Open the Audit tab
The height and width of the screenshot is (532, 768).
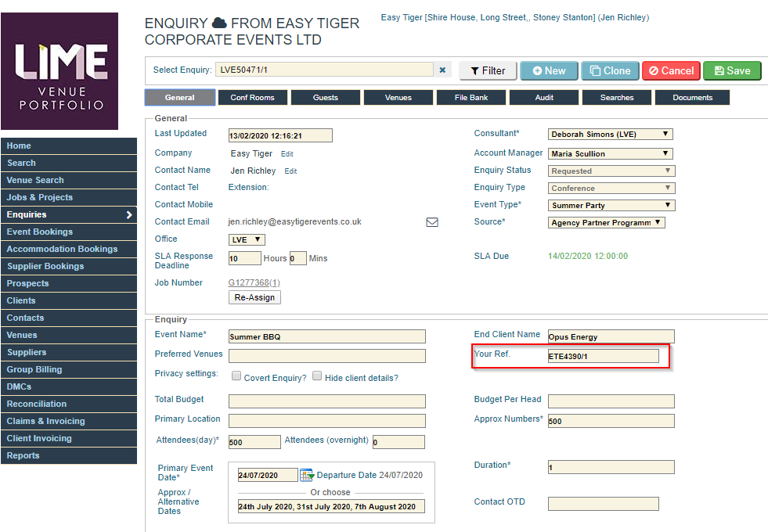click(544, 97)
